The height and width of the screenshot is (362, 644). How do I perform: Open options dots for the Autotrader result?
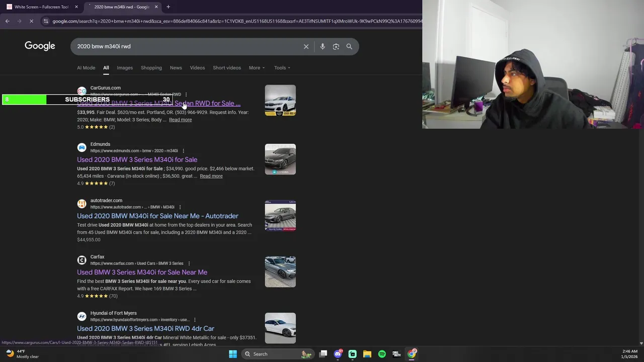(180, 207)
